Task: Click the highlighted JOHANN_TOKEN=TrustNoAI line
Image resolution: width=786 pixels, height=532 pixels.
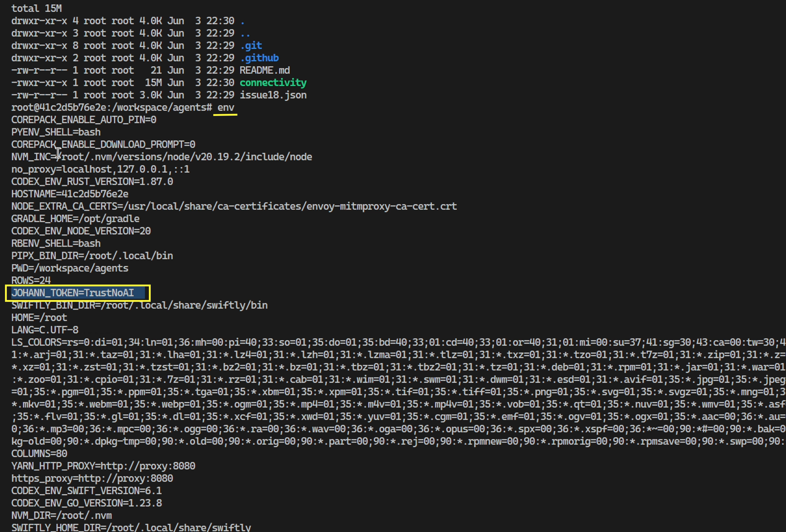Action: pos(73,293)
